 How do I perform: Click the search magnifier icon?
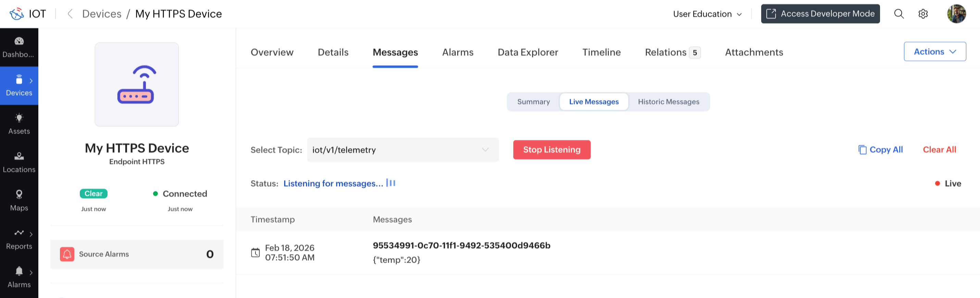899,14
